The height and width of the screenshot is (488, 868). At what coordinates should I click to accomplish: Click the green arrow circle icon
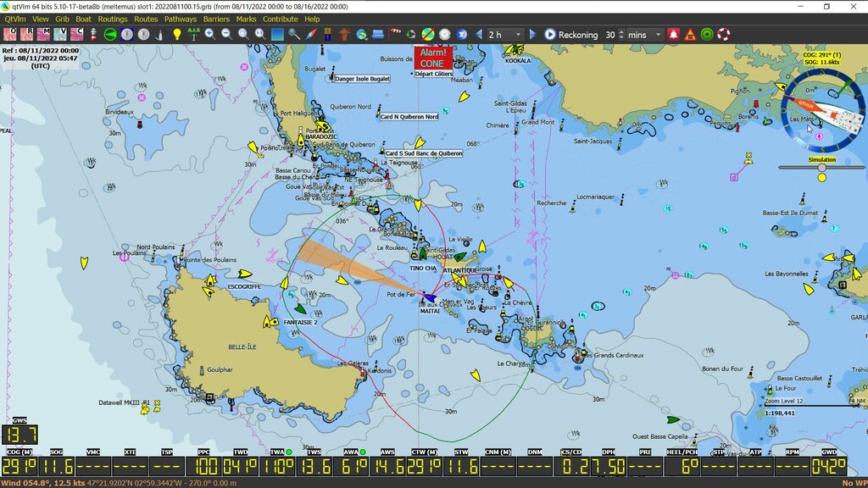tap(110, 34)
